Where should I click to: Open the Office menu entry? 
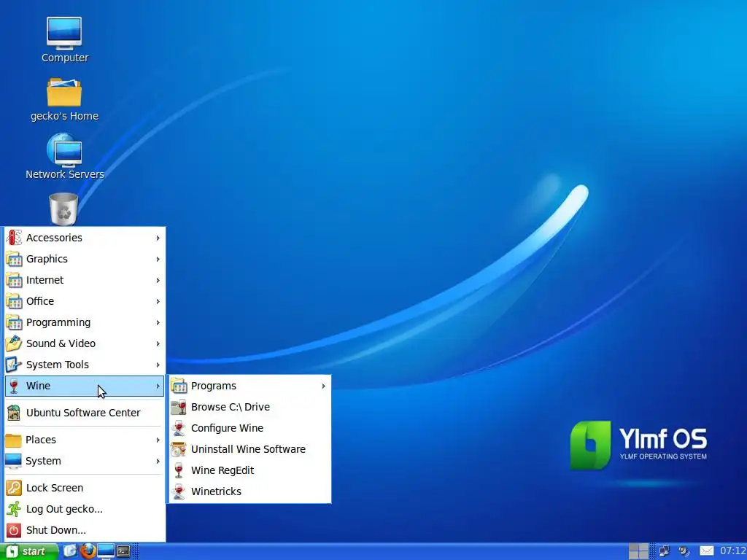click(85, 301)
